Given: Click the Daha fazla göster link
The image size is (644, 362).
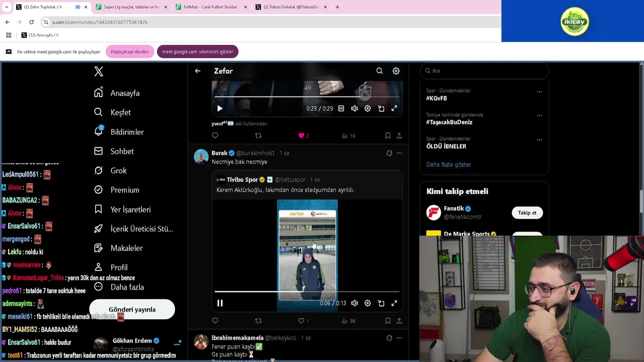Looking at the screenshot, I should tap(448, 164).
